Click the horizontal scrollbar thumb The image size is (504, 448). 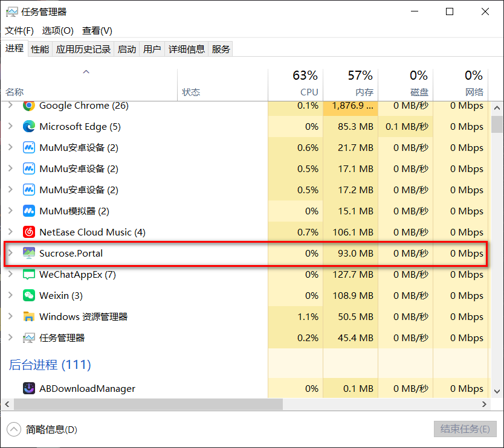(148, 404)
